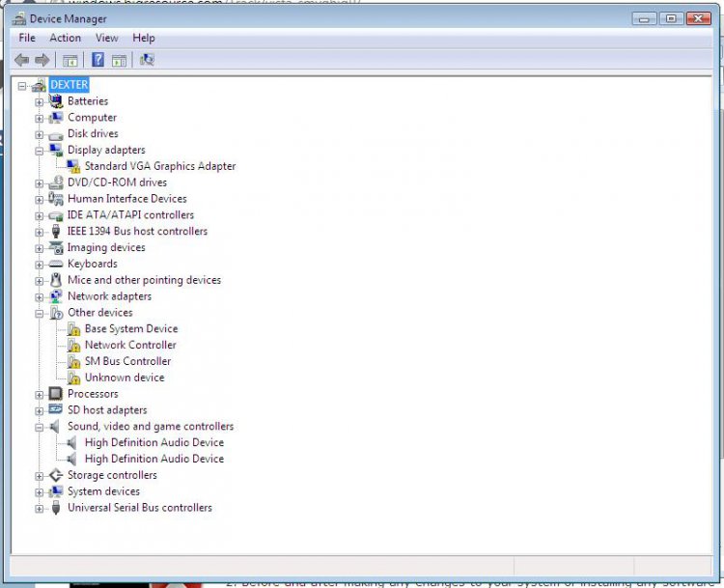Screen dimensions: 724x588
Task: Select the Base System Device entry
Action: tap(131, 329)
